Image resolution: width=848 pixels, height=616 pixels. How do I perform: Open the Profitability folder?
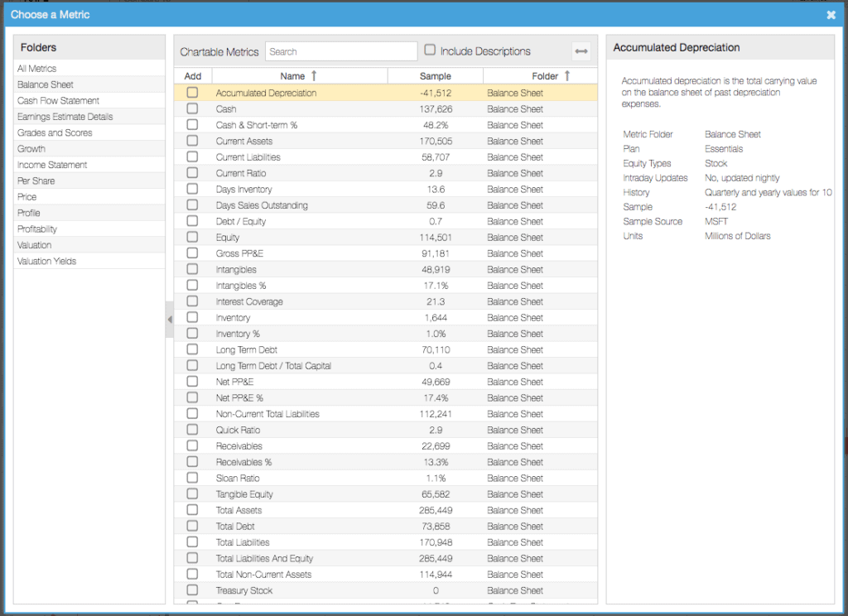(89, 229)
